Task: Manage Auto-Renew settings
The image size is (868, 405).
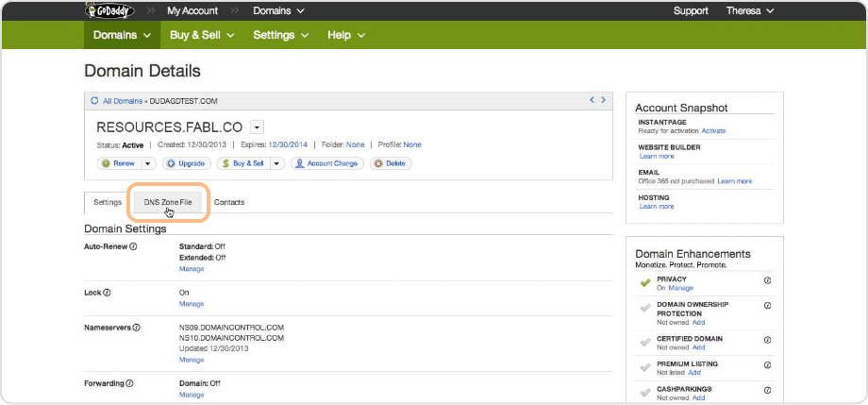Action: click(192, 269)
